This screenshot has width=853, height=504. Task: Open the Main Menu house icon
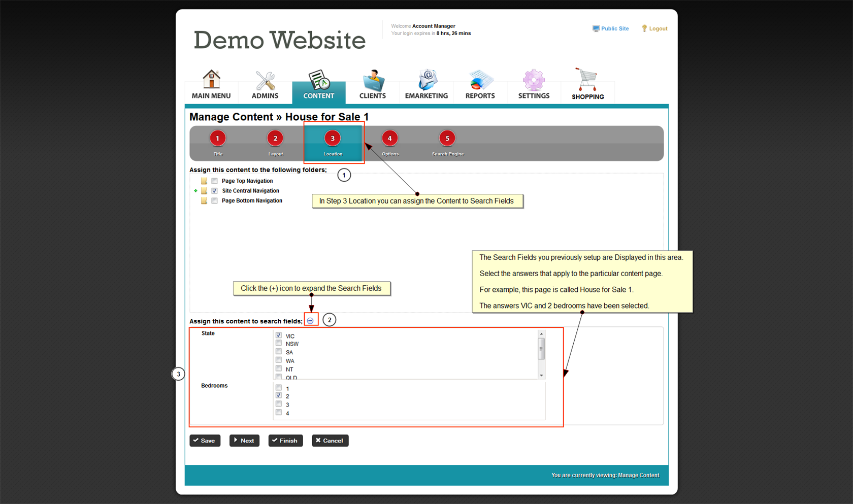pyautogui.click(x=211, y=80)
